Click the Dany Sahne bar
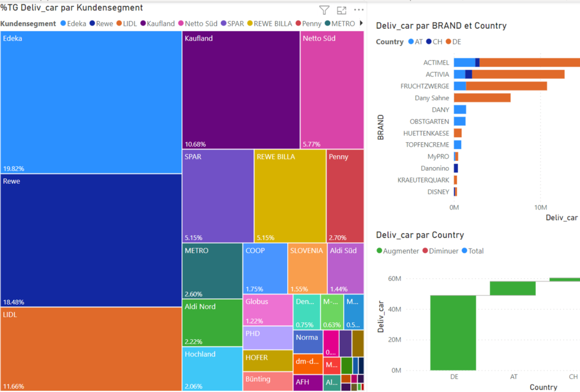Viewport: 580px width, 392px height. point(483,98)
